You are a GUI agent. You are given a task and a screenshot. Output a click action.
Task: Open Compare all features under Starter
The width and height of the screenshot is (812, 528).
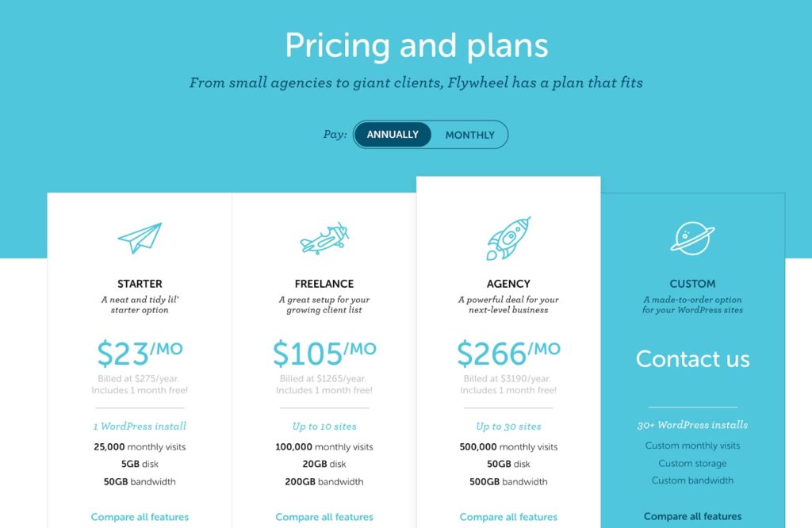tap(140, 517)
